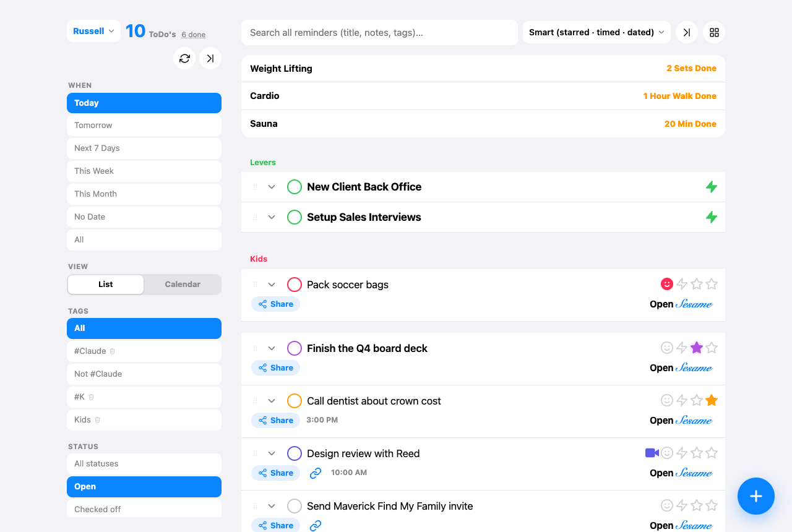This screenshot has width=792, height=532.
Task: Check the Call dentist about crown cost circle
Action: click(295, 401)
